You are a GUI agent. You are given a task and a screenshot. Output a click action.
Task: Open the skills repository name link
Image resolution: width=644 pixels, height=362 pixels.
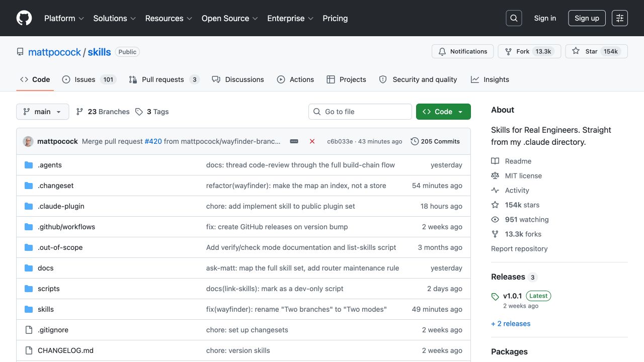[x=99, y=52]
